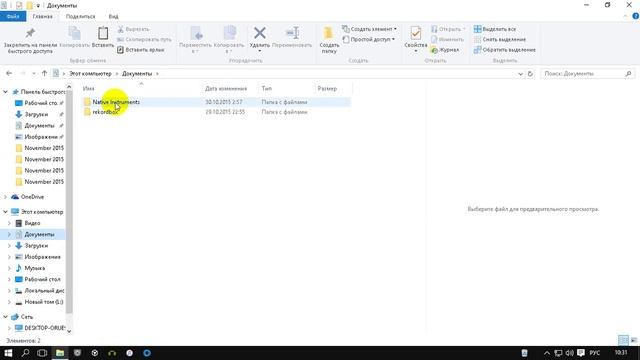Expand Видео tree node
Viewport: 640px width, 360px height.
(x=9, y=223)
